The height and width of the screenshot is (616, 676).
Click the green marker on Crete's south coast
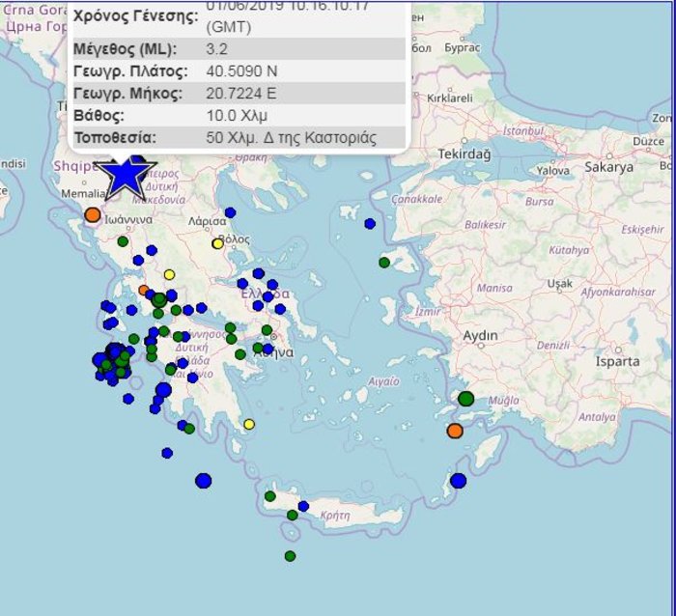point(293,516)
